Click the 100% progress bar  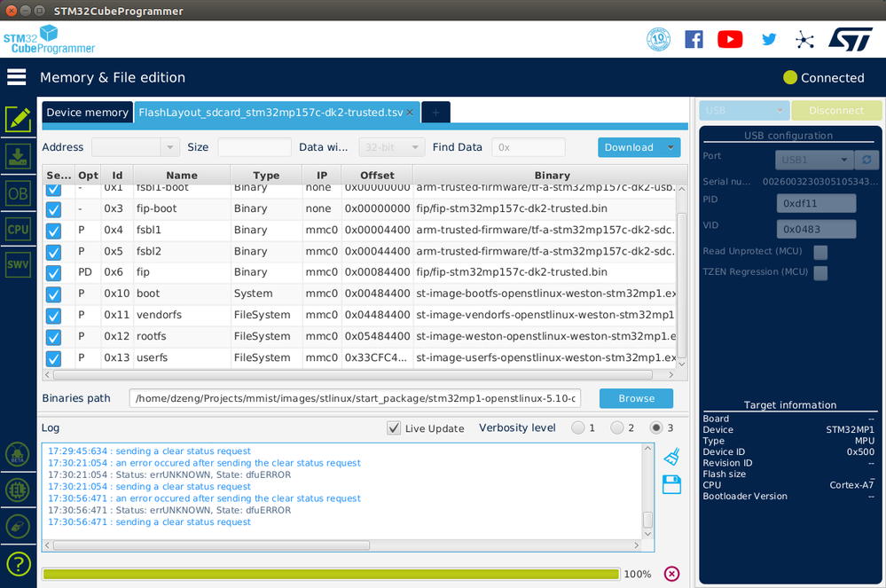(x=331, y=575)
